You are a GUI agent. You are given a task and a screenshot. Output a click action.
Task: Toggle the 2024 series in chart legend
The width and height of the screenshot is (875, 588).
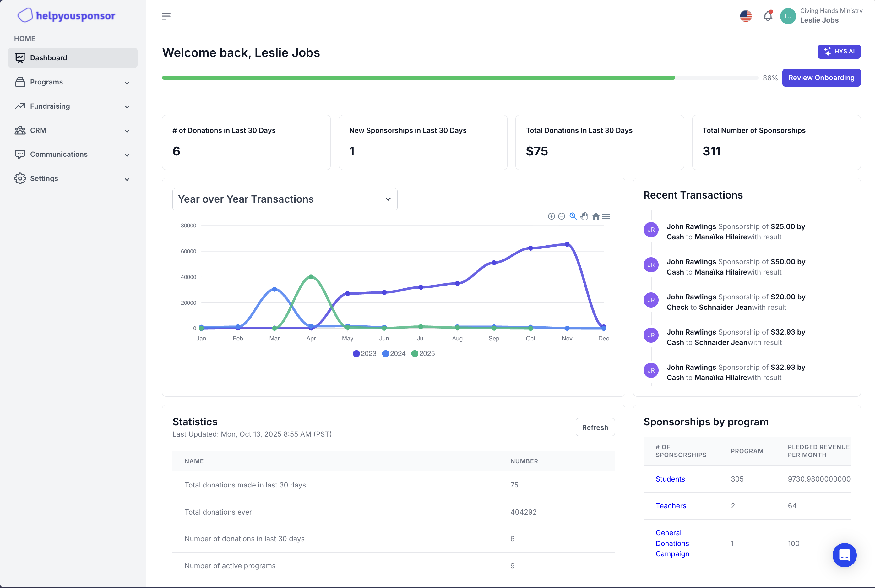394,354
